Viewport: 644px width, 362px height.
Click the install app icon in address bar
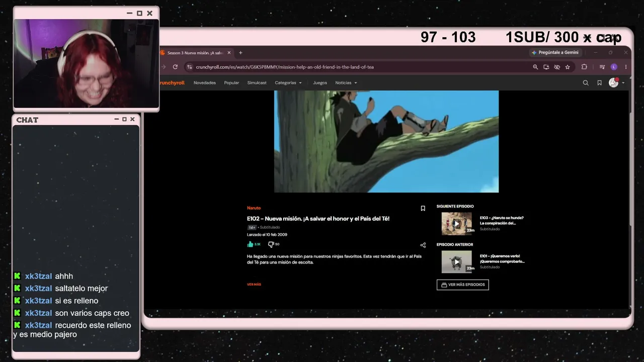tap(546, 67)
